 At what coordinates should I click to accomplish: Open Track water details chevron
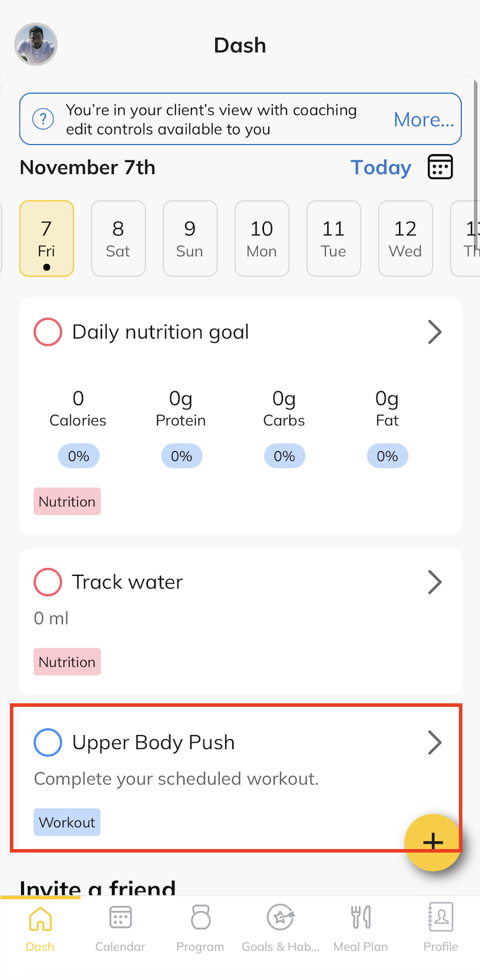435,582
